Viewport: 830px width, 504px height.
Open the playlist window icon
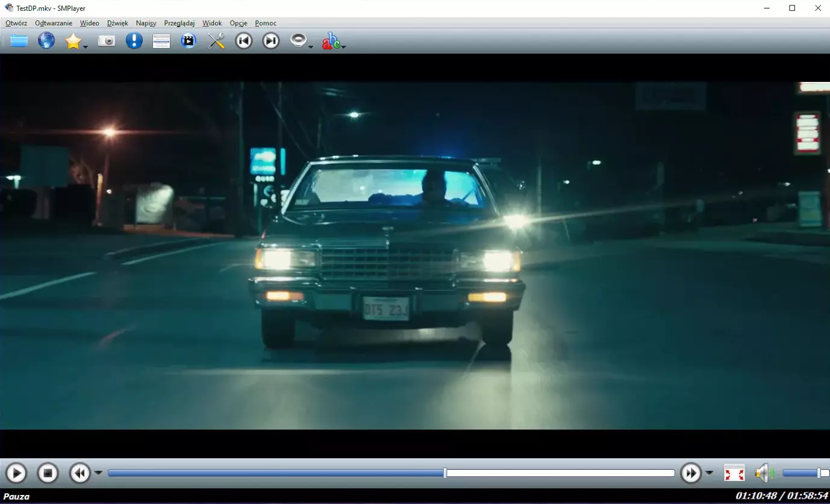(x=161, y=41)
